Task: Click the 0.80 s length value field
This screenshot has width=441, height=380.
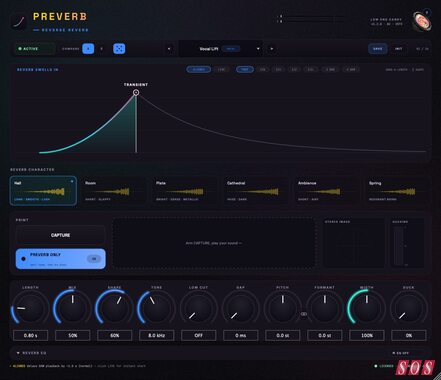Action: click(30, 335)
